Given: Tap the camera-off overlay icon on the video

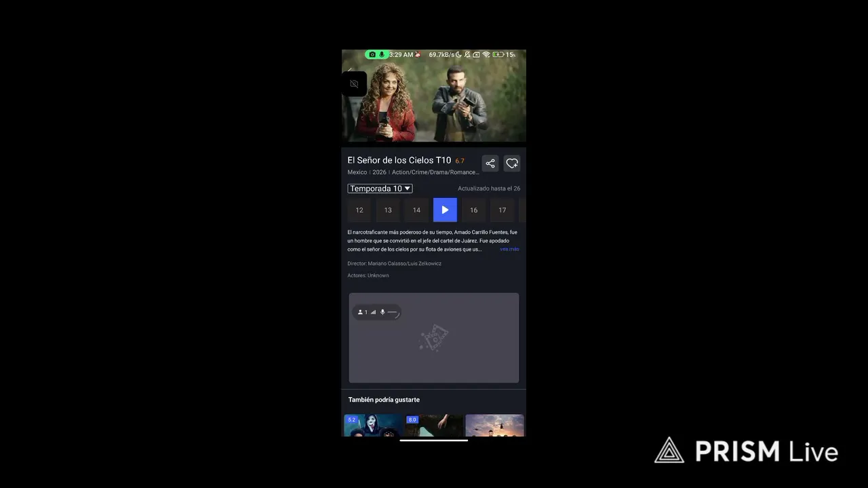Looking at the screenshot, I should (x=354, y=84).
